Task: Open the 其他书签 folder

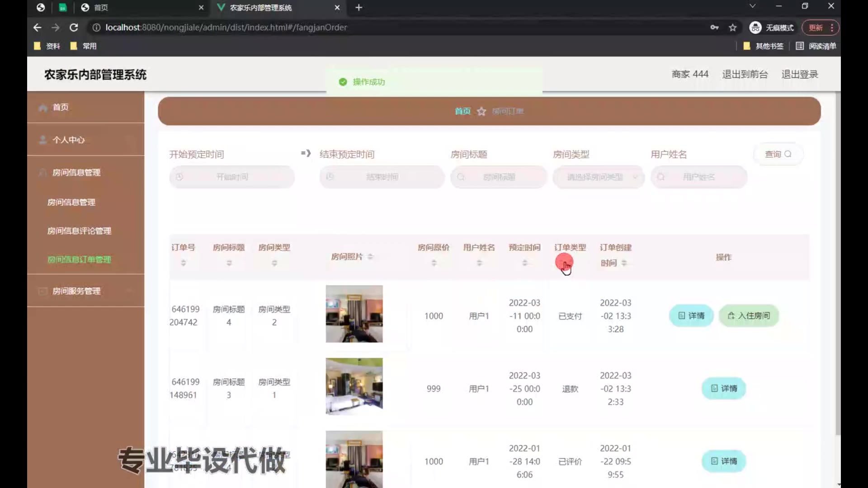Action: 764,46
